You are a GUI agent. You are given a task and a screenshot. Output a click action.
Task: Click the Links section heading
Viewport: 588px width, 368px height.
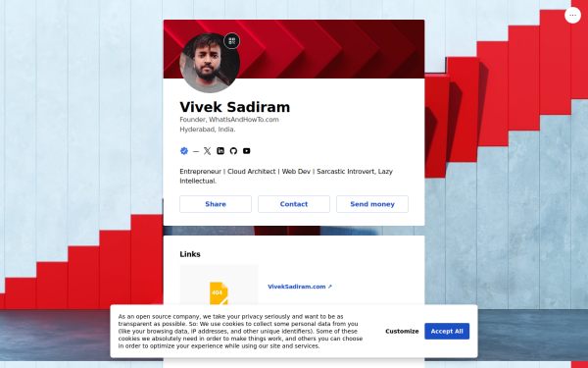click(x=190, y=254)
